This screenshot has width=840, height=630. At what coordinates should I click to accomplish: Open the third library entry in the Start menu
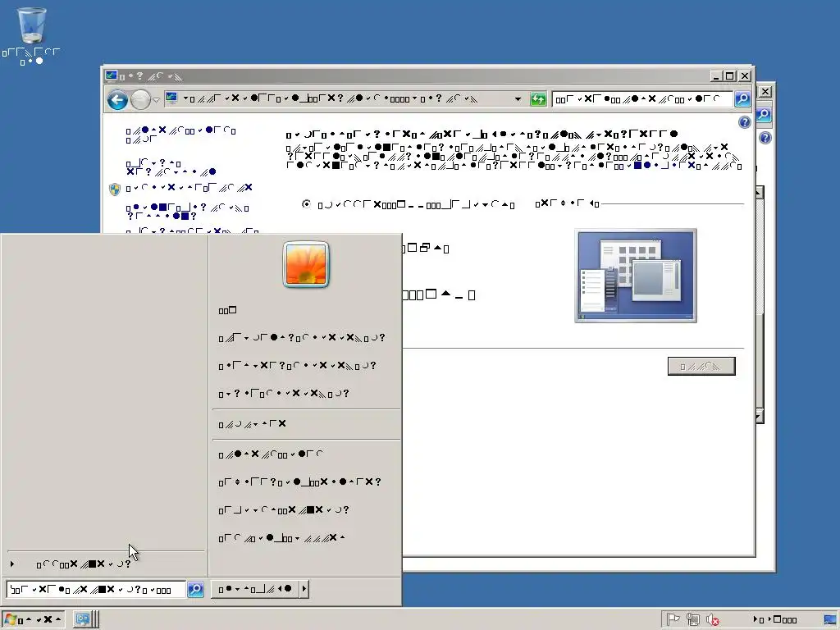[x=284, y=394]
